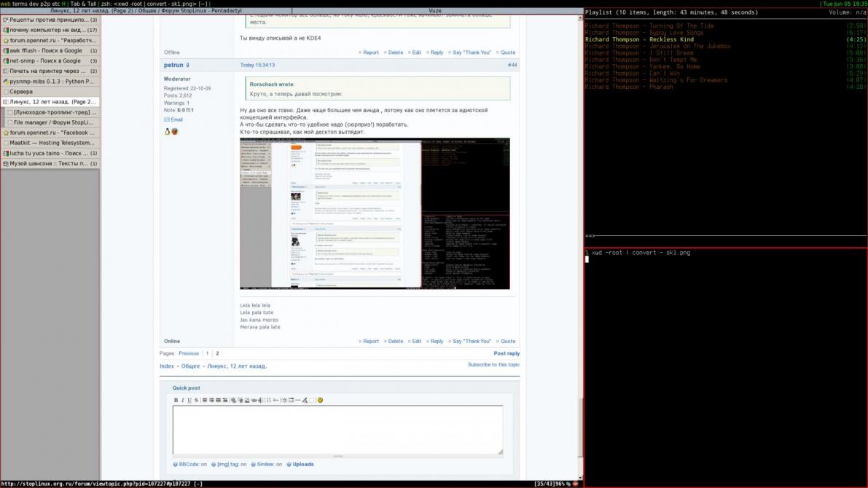This screenshot has height=488, width=868.
Task: Select the Сервера tab in the sidebar
Action: coord(21,90)
